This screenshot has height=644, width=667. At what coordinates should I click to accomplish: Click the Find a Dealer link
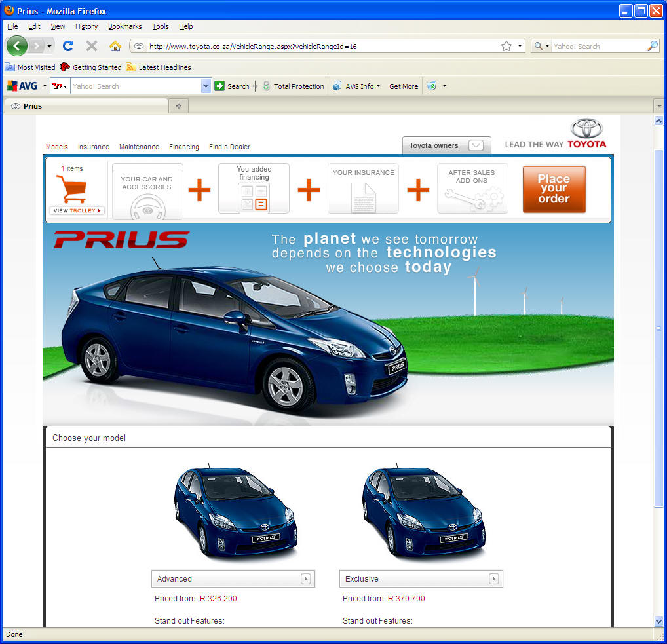(230, 147)
